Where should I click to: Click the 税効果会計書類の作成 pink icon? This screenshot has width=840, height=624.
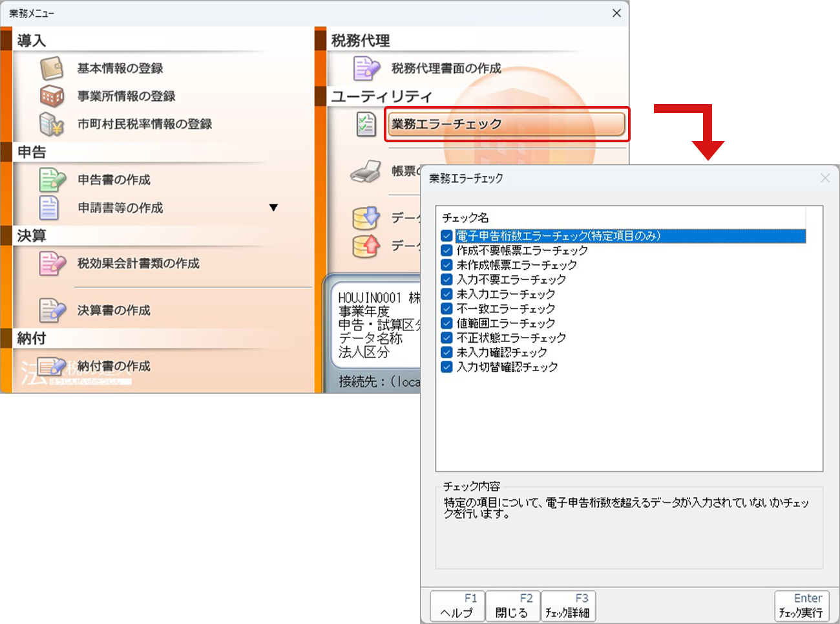click(x=52, y=263)
